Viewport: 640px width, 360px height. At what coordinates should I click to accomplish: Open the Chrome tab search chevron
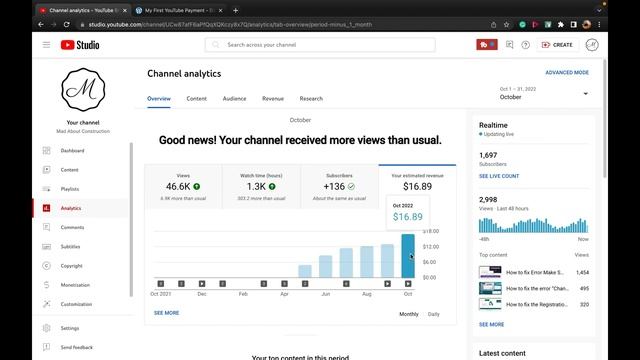click(599, 10)
